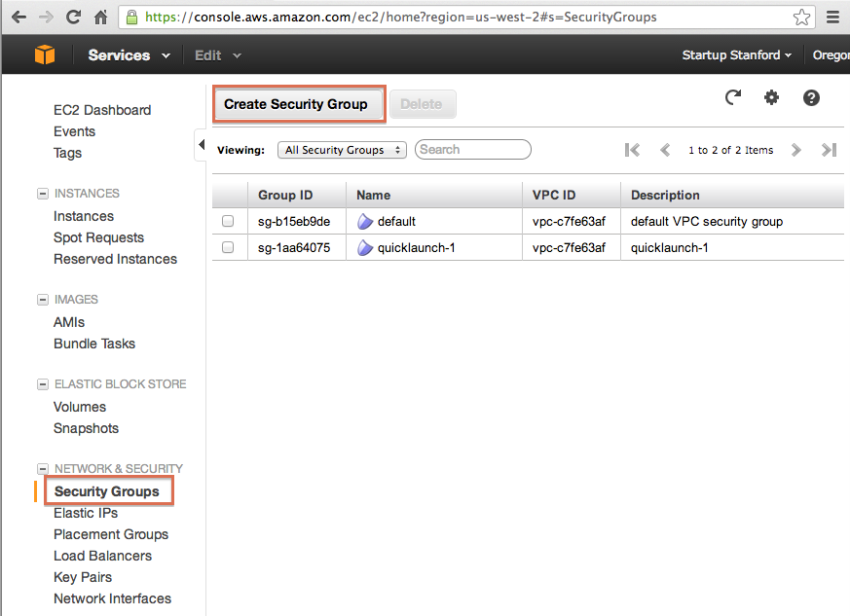This screenshot has height=616, width=850.
Task: Click the Create Security Group button
Action: tap(296, 104)
